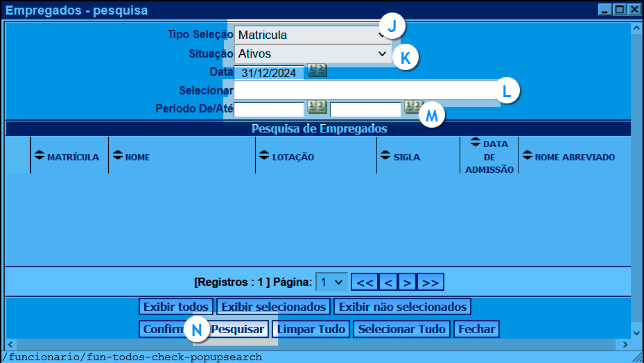Click the Data field with 31/12/2024
Viewport: 644px width, 363px height.
click(x=269, y=73)
